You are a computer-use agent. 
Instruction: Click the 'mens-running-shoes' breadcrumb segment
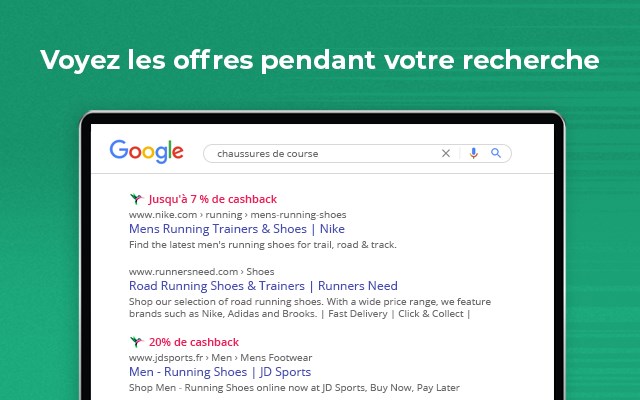298,215
